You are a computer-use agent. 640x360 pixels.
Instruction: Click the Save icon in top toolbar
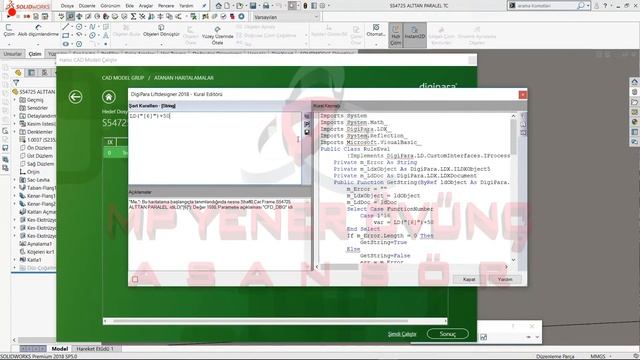point(253,6)
